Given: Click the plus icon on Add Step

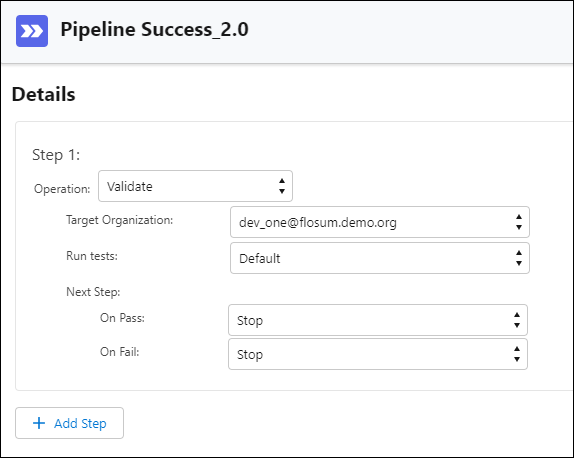Looking at the screenshot, I should (39, 423).
